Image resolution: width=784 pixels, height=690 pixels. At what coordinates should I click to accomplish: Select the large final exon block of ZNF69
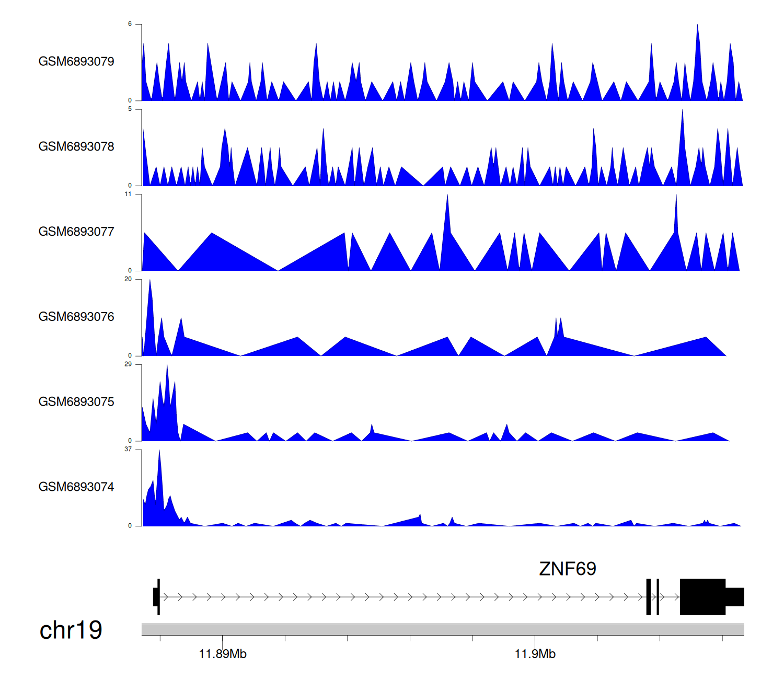(x=702, y=597)
